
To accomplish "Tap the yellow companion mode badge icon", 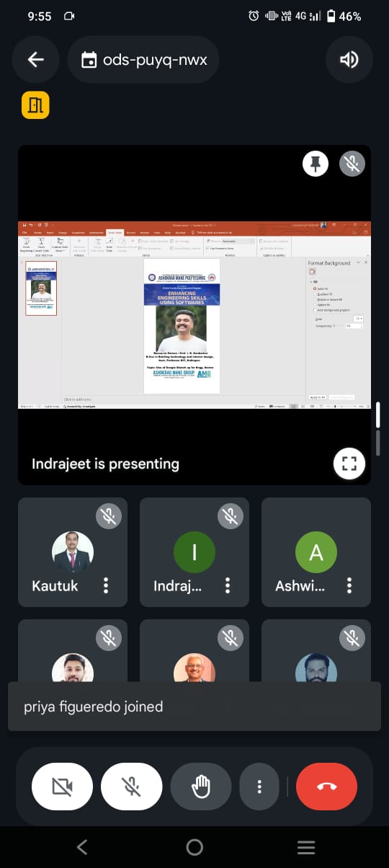I will click(x=35, y=105).
